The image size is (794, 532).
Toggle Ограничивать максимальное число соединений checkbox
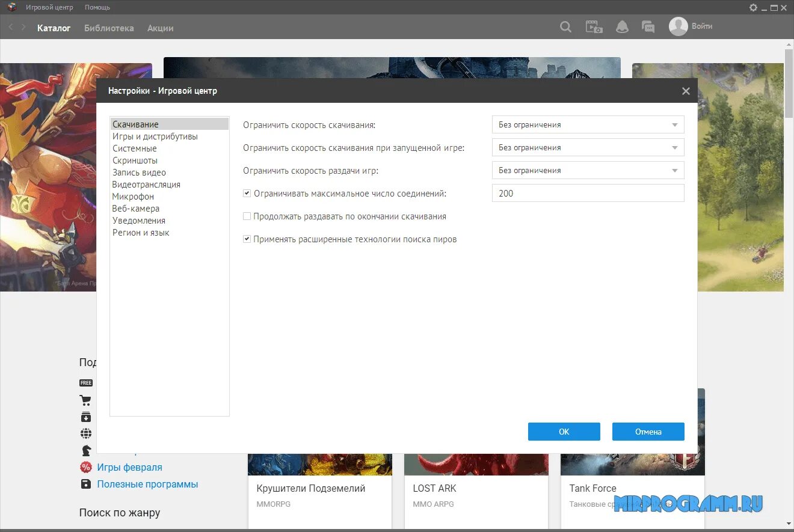(x=247, y=194)
